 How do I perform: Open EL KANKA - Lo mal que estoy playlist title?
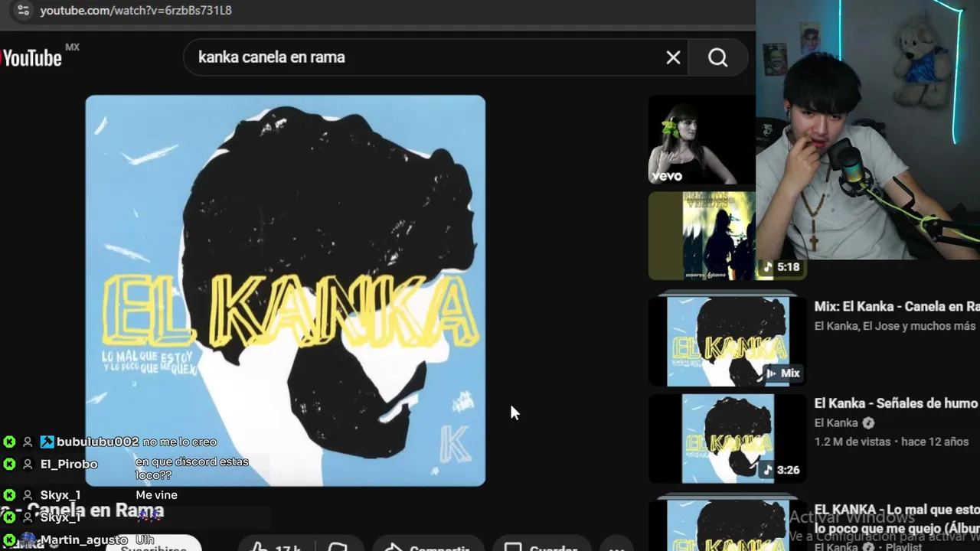897,519
